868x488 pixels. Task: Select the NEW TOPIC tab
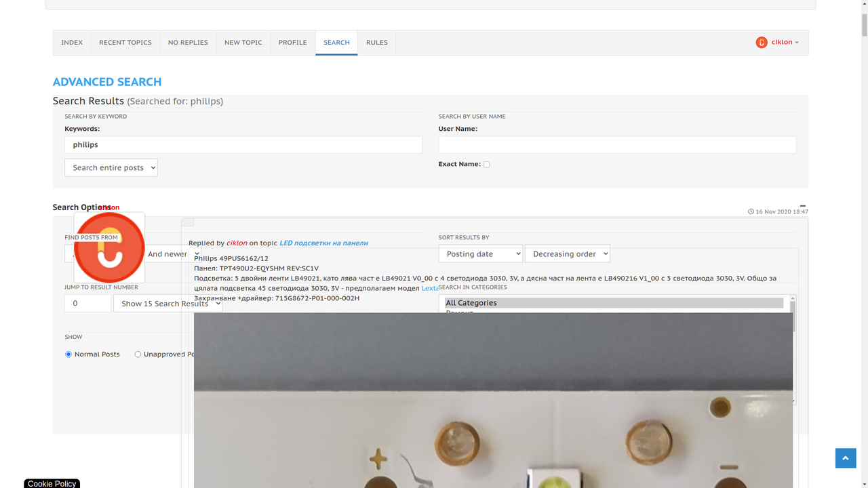pyautogui.click(x=243, y=43)
